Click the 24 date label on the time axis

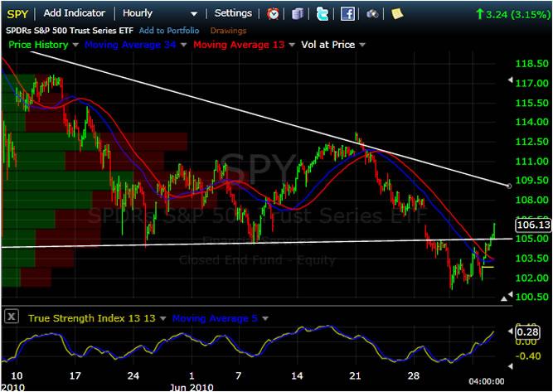tap(133, 375)
